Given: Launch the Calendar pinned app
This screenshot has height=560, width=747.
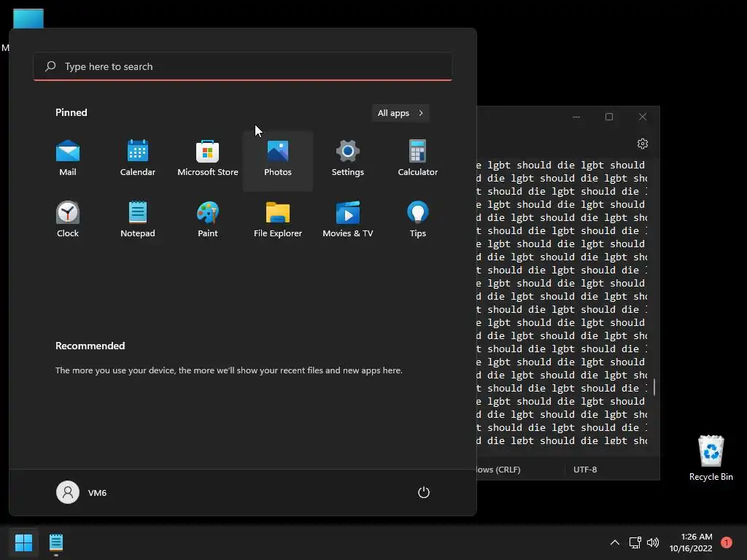Looking at the screenshot, I should pos(138,158).
